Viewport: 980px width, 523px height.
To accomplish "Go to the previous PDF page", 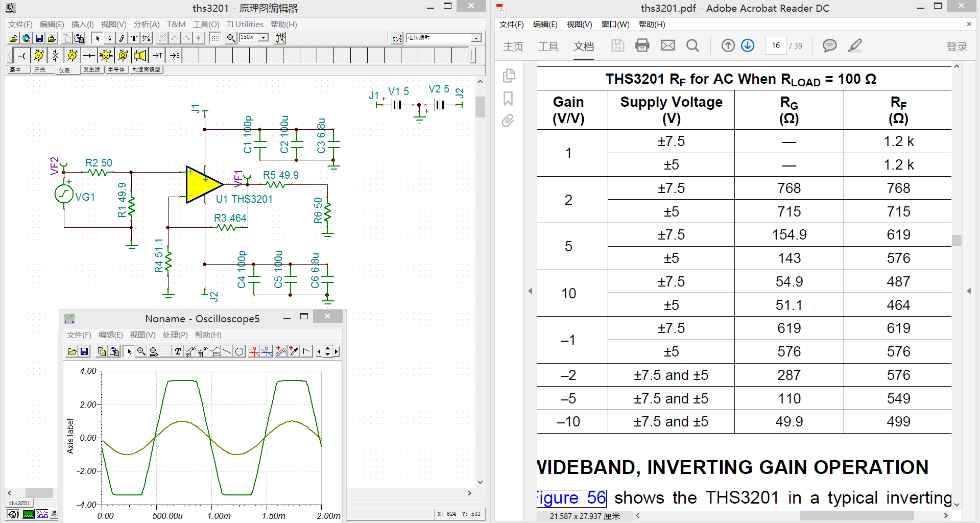I will (728, 45).
